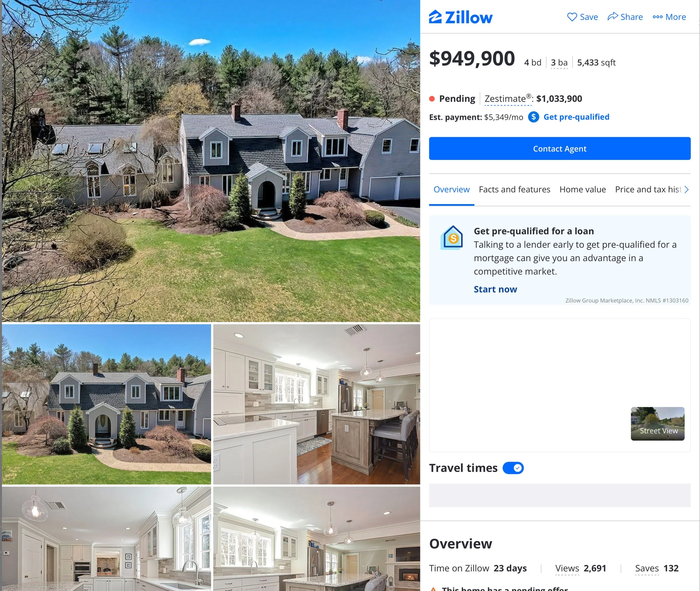Click the Zillow logo
This screenshot has height=591, width=700.
460,17
